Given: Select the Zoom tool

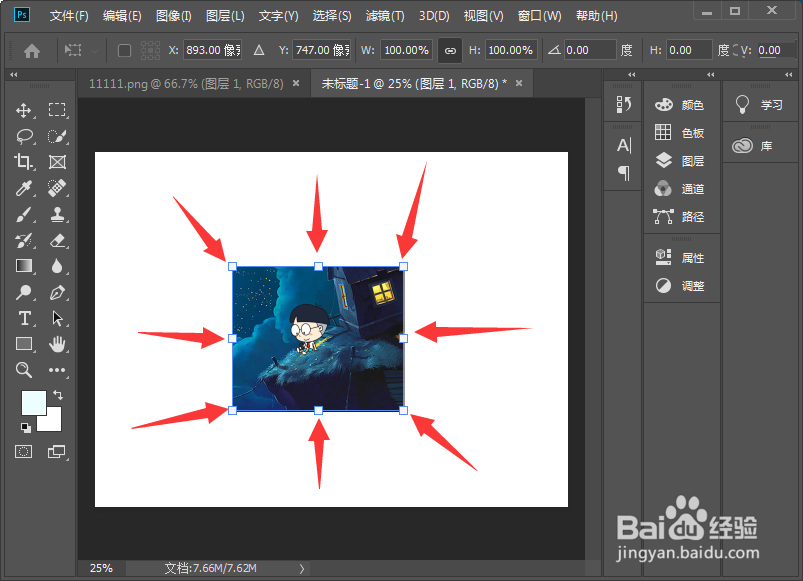Looking at the screenshot, I should pyautogui.click(x=24, y=370).
